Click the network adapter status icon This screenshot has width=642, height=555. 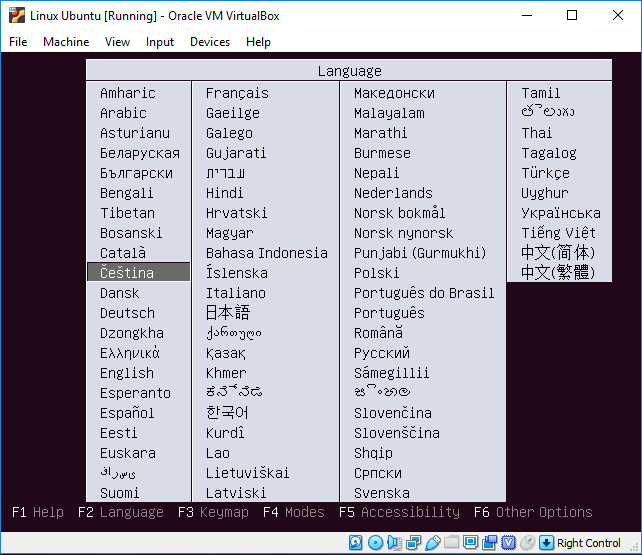tap(413, 543)
